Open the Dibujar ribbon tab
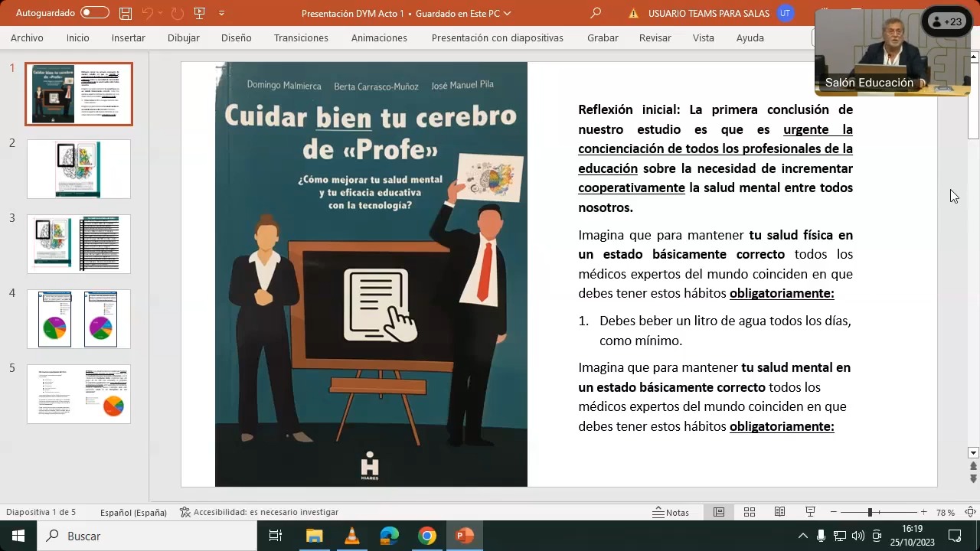Image resolution: width=980 pixels, height=551 pixels. point(183,37)
